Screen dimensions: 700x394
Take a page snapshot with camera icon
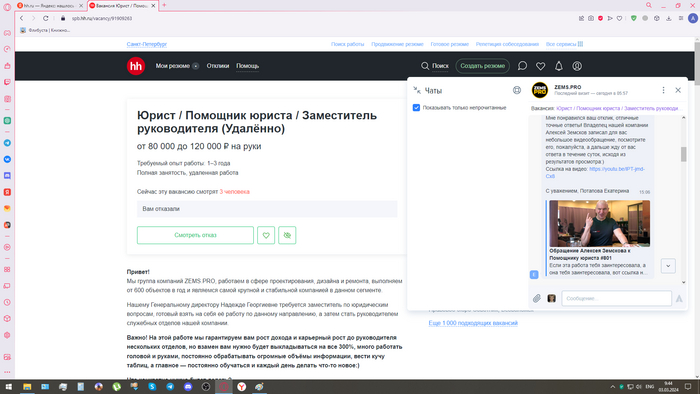(591, 18)
